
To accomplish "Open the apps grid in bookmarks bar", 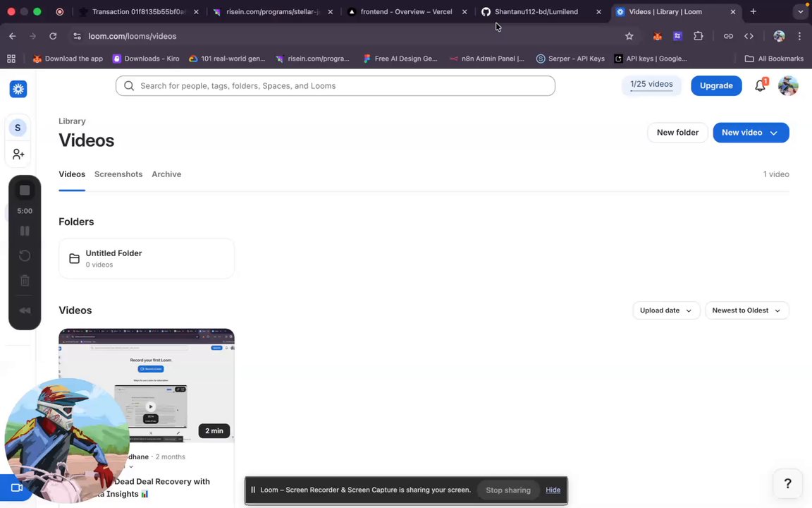I will [x=11, y=59].
